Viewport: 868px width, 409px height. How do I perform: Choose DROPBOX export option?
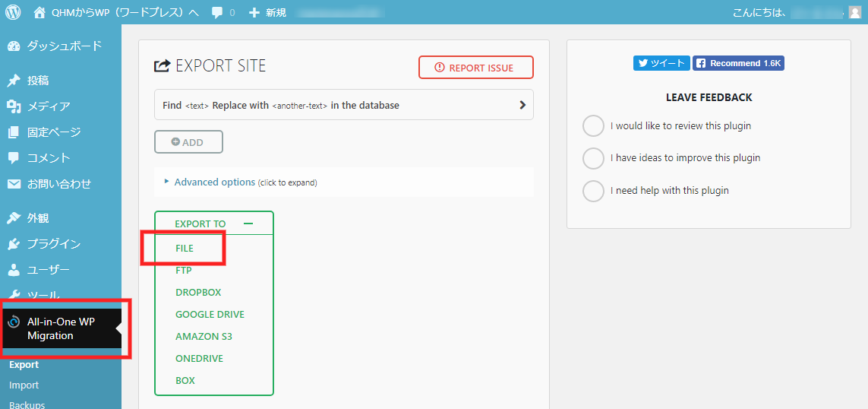[x=198, y=292]
